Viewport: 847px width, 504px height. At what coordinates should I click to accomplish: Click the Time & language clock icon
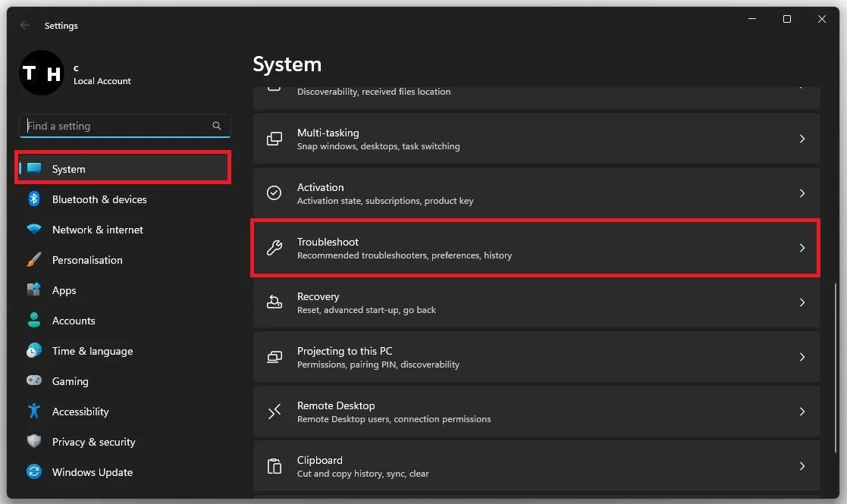pos(34,350)
